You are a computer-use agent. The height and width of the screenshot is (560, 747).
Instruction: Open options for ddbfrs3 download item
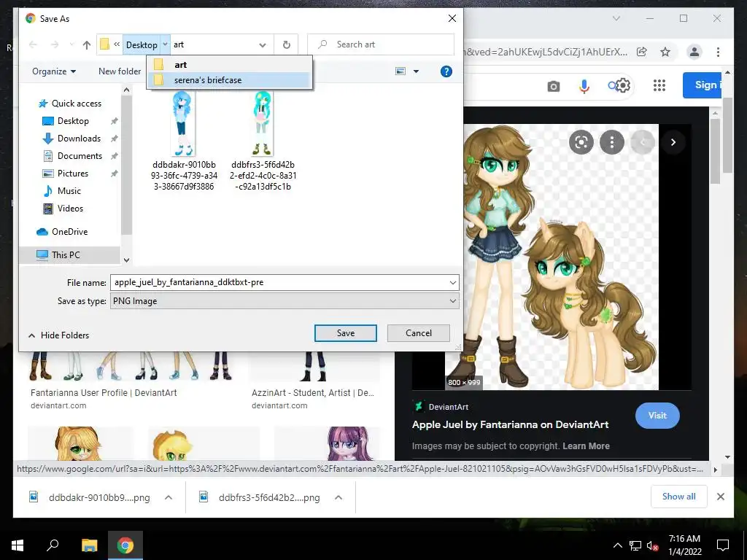(338, 497)
